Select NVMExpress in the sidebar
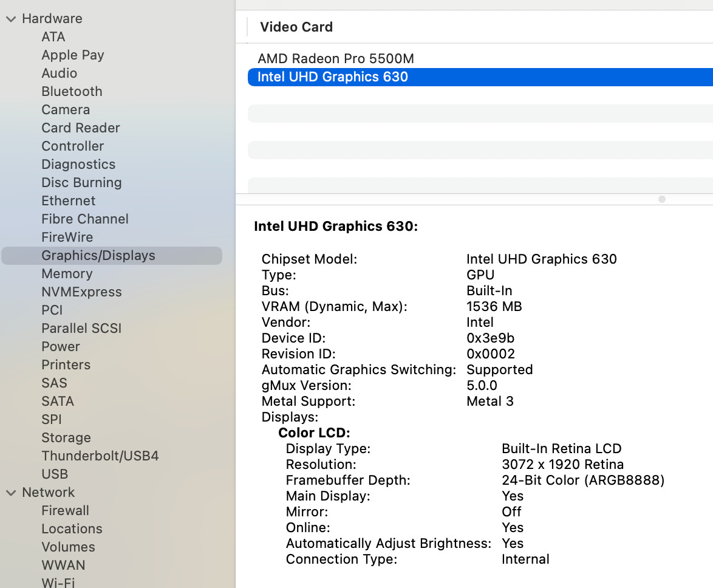The image size is (713, 588). [81, 292]
